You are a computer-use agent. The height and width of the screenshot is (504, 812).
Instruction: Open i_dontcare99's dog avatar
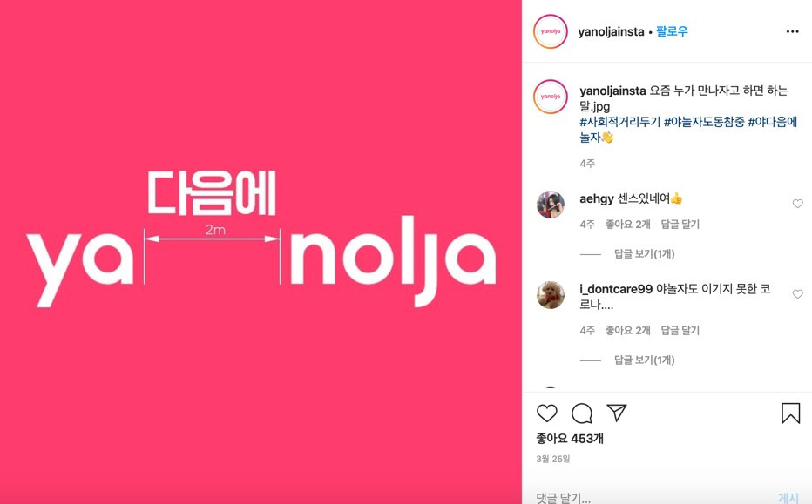click(x=551, y=295)
